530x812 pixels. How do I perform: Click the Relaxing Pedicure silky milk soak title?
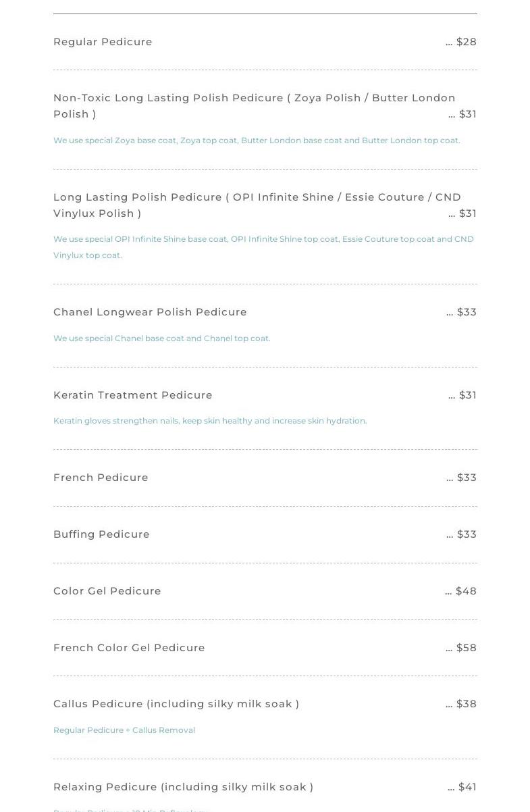[x=183, y=787]
